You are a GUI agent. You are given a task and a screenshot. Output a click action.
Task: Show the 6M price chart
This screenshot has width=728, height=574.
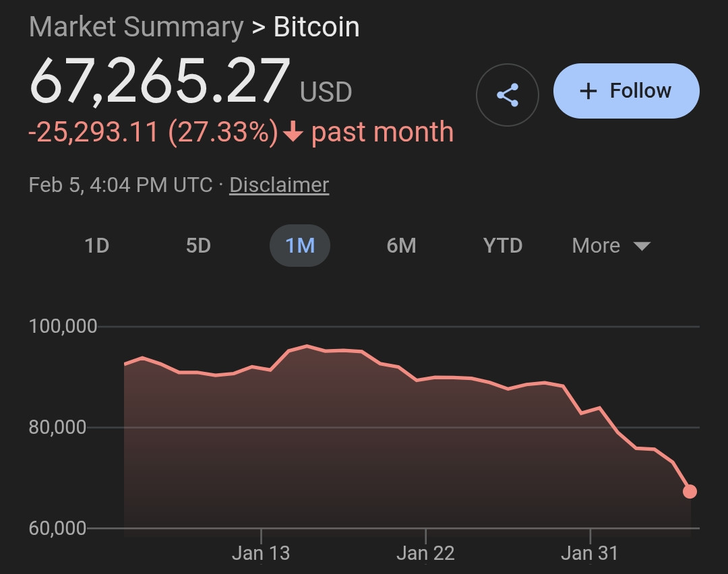click(x=401, y=245)
